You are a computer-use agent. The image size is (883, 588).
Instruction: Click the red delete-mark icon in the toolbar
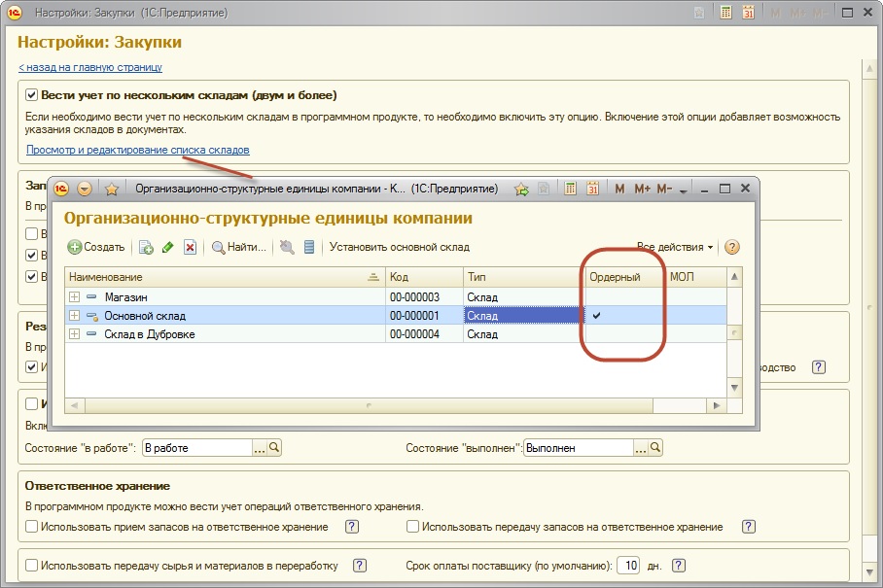[190, 247]
